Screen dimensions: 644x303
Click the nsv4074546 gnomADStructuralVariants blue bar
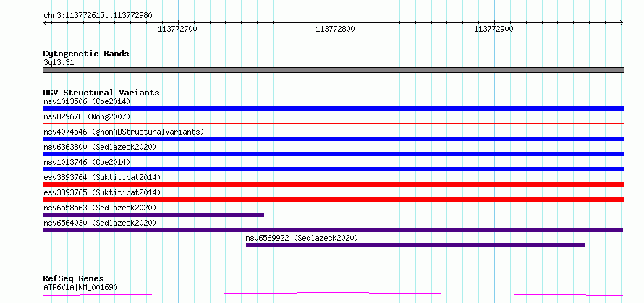point(333,139)
